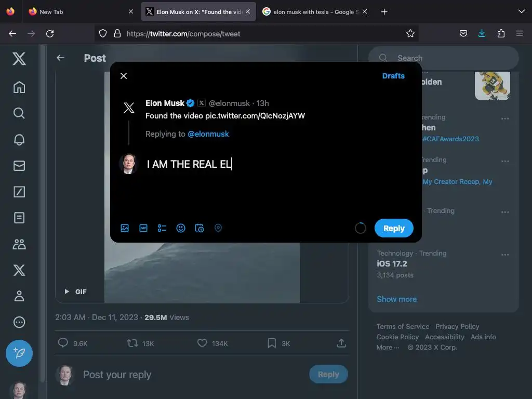Viewport: 532px width, 399px height.
Task: Open Premium X icon in the sidebar
Action: (x=19, y=270)
